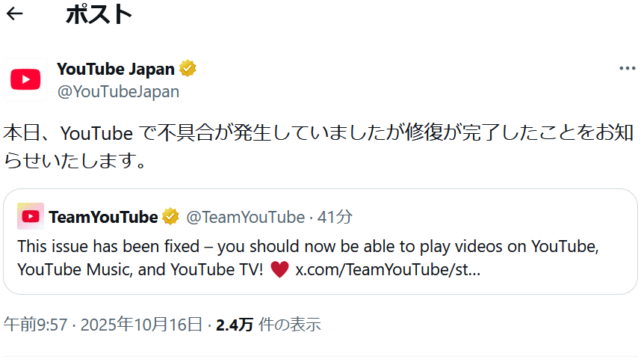644x362 pixels.
Task: Click the @YouTubeJapan handle
Action: coord(118,92)
